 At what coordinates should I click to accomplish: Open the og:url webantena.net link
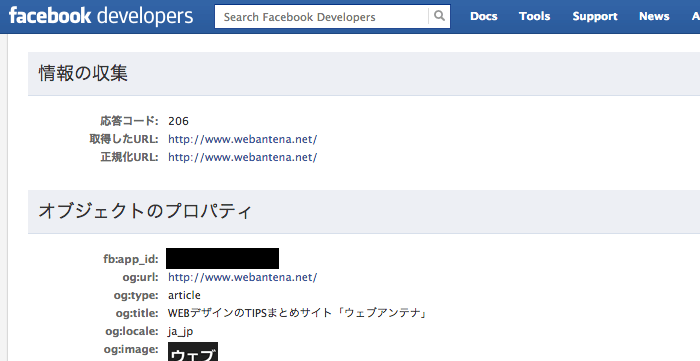tap(242, 277)
